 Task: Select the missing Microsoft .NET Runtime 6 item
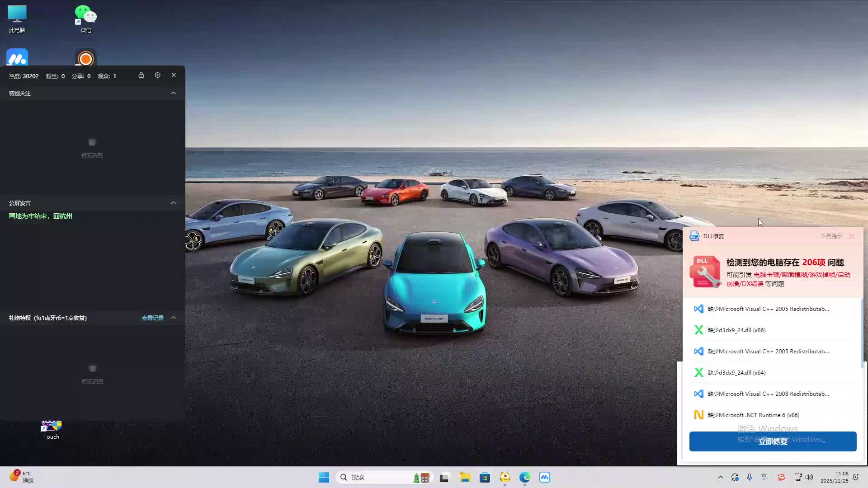click(753, 415)
